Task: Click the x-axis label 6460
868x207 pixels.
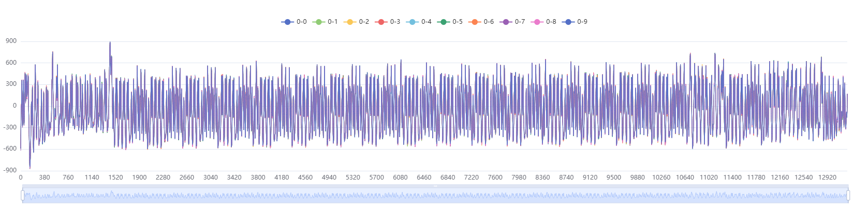Action: click(424, 178)
